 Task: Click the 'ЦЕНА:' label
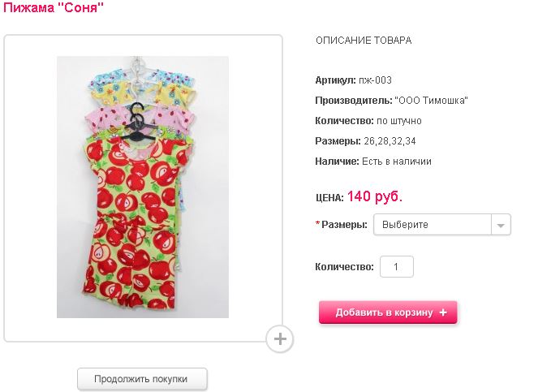(x=329, y=197)
